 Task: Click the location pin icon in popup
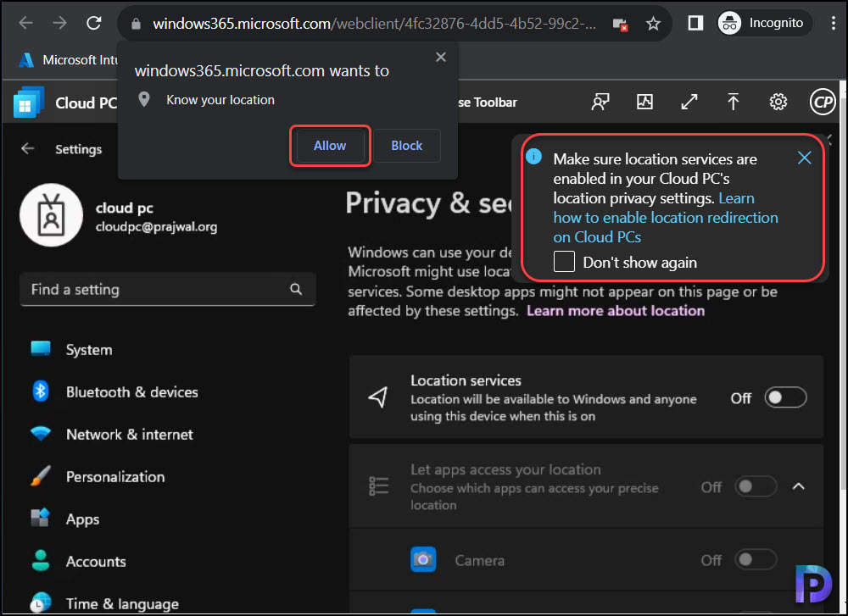coord(144,99)
